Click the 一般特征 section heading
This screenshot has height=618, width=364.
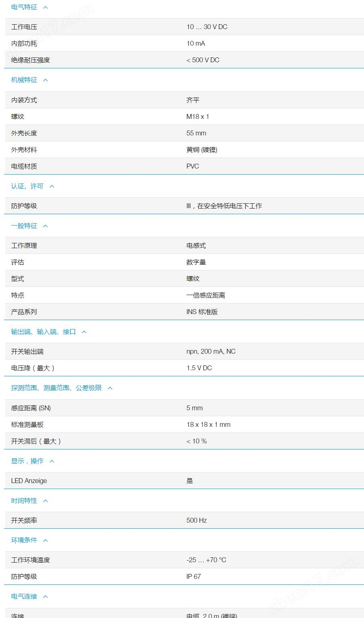(x=24, y=226)
